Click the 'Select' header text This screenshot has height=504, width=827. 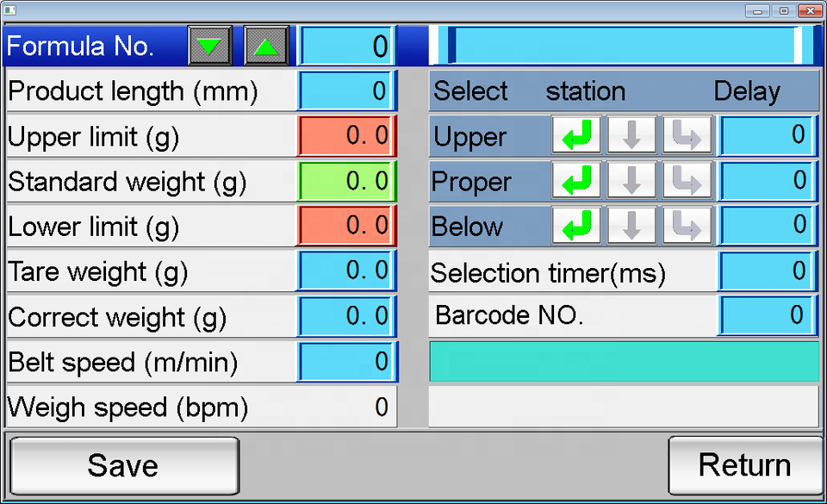pos(470,90)
